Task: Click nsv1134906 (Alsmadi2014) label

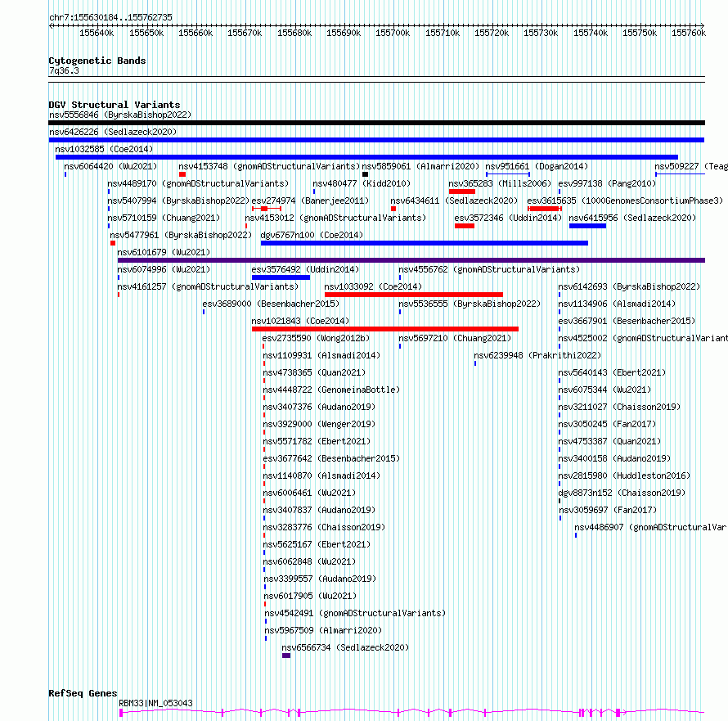Action: (617, 304)
